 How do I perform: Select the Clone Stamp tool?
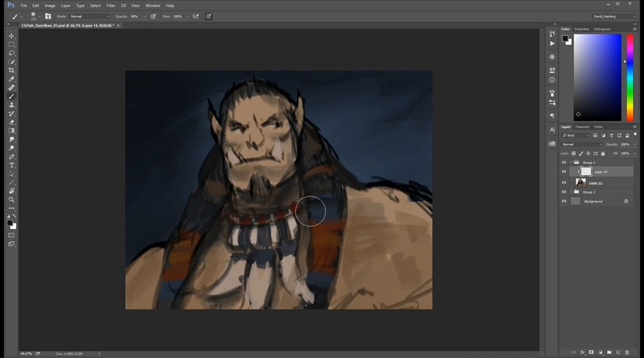coord(11,105)
